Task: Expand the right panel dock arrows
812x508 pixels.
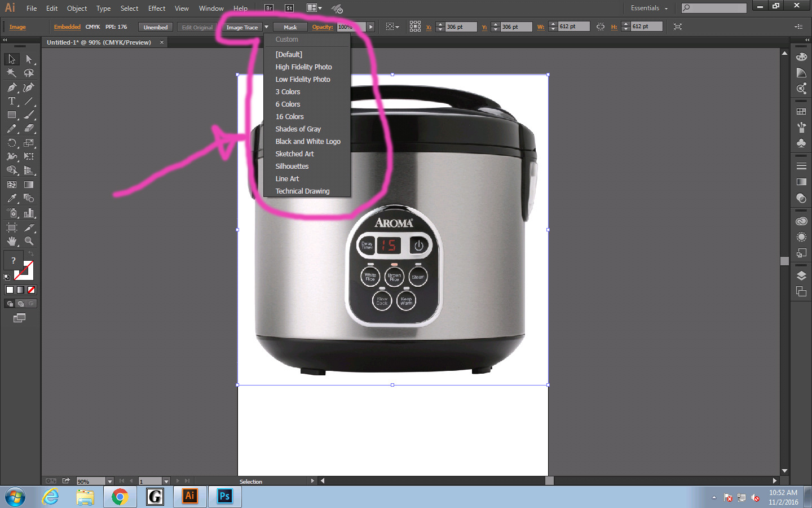Action: pyautogui.click(x=807, y=40)
